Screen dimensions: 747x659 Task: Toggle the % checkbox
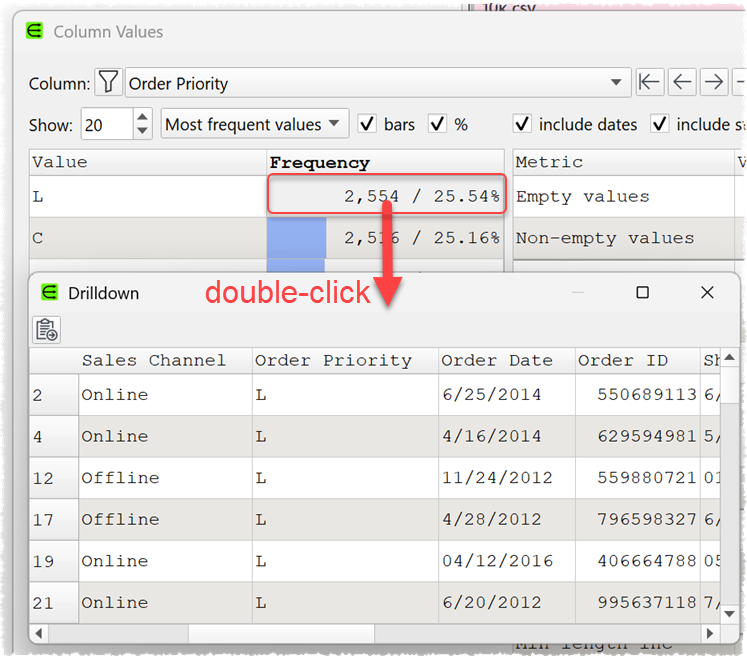click(437, 124)
